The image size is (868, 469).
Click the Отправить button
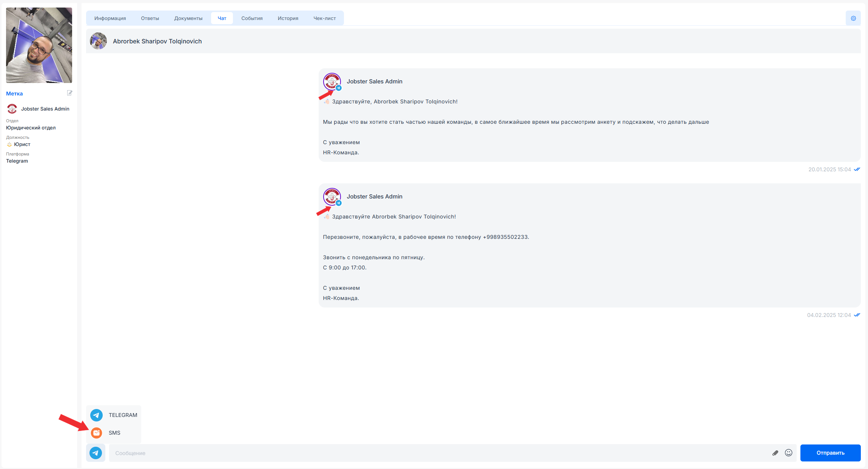click(830, 453)
